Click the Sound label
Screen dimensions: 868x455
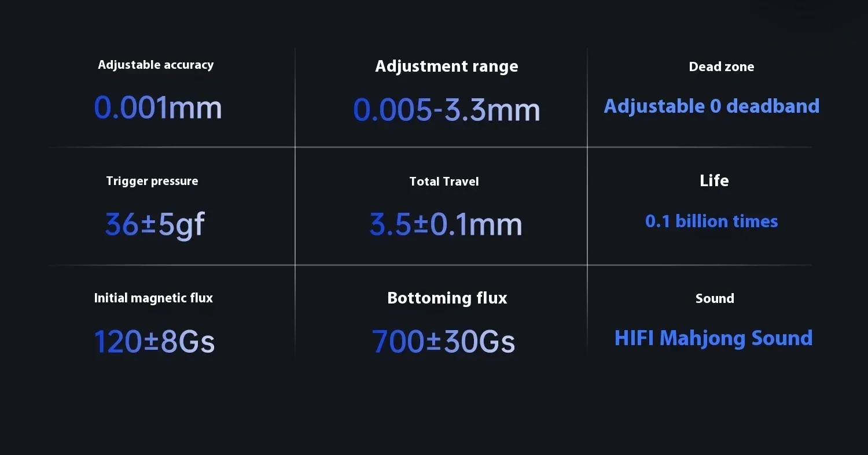tap(715, 298)
